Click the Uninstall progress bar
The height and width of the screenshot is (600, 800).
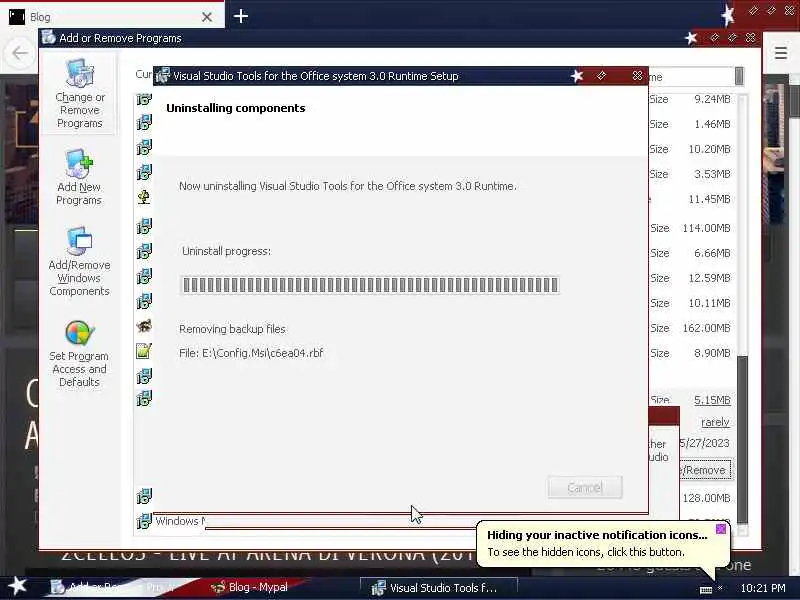point(370,285)
